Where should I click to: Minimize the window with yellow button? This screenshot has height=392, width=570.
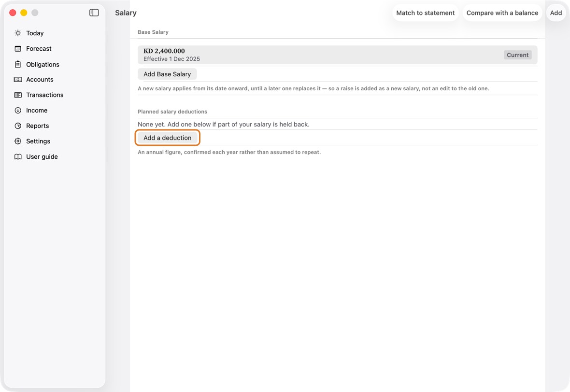(x=24, y=13)
